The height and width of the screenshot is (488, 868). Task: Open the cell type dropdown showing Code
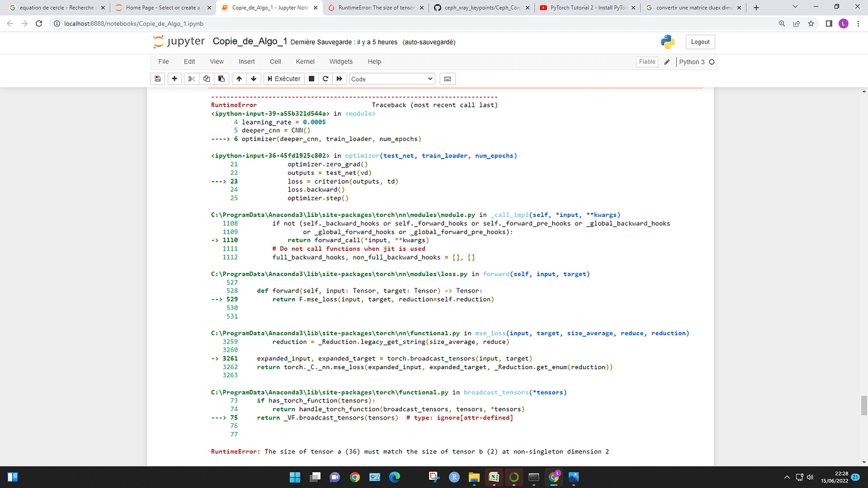pos(392,79)
